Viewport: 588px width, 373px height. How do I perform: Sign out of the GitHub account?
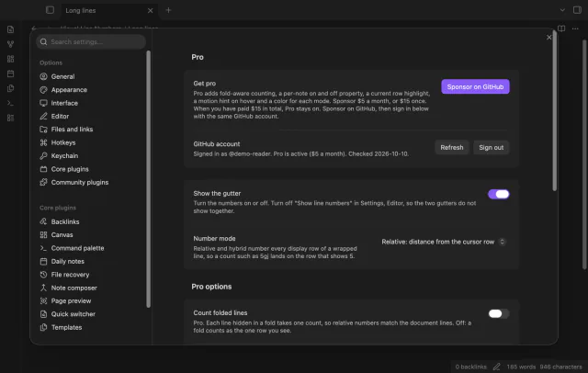tap(491, 148)
